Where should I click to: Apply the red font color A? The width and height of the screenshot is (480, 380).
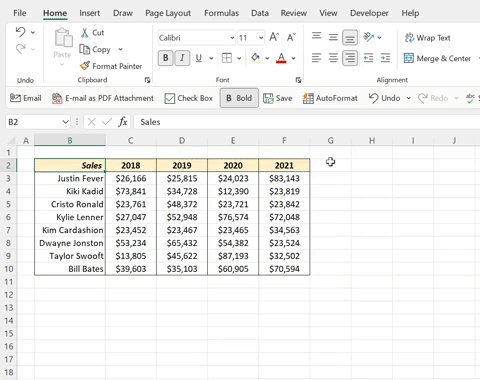(281, 58)
